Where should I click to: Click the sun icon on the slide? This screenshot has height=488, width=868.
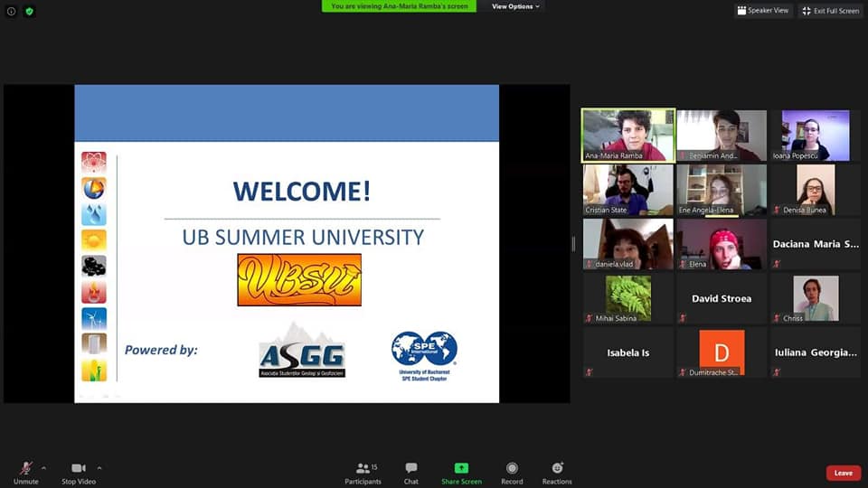coord(94,240)
